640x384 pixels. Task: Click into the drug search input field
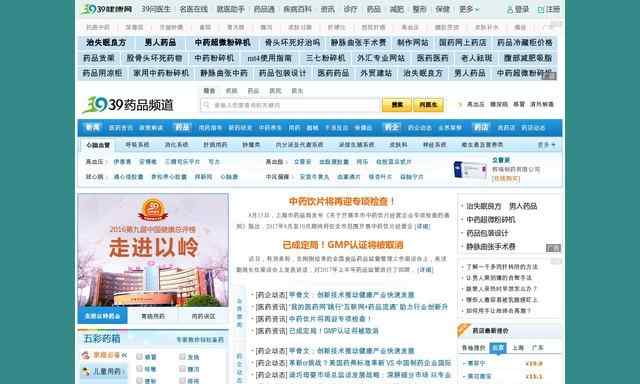291,105
